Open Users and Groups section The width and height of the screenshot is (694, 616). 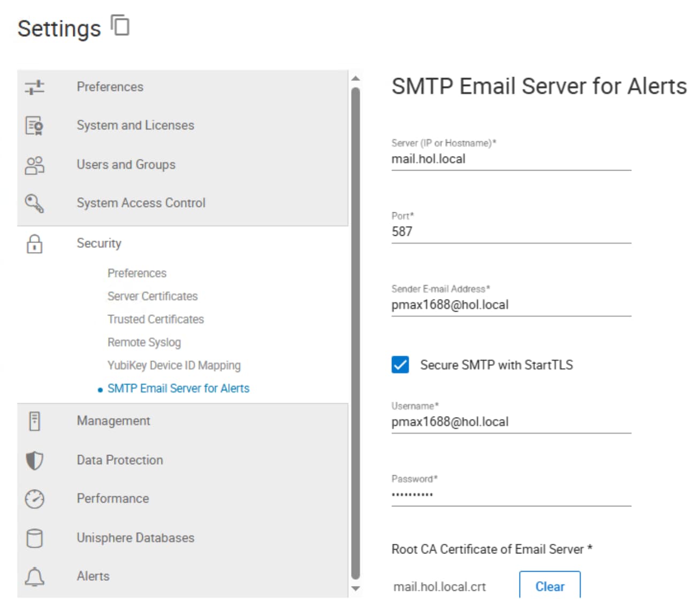183,165
